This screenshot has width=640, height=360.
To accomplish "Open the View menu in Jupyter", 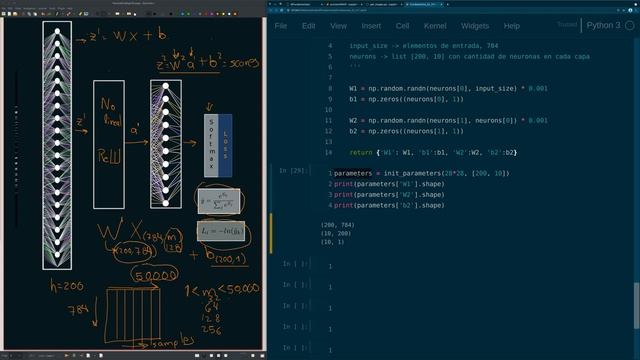I will [338, 26].
